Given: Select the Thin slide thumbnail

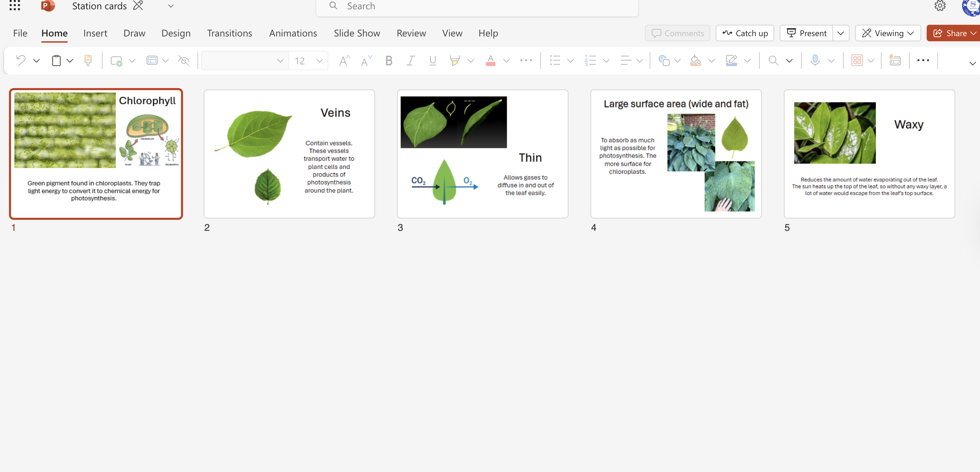Looking at the screenshot, I should point(482,154).
